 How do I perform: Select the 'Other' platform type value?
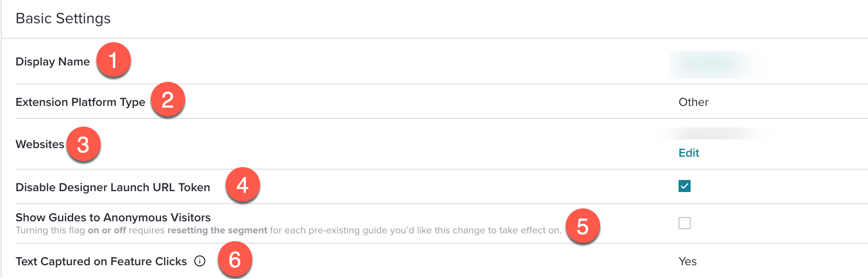(x=694, y=102)
